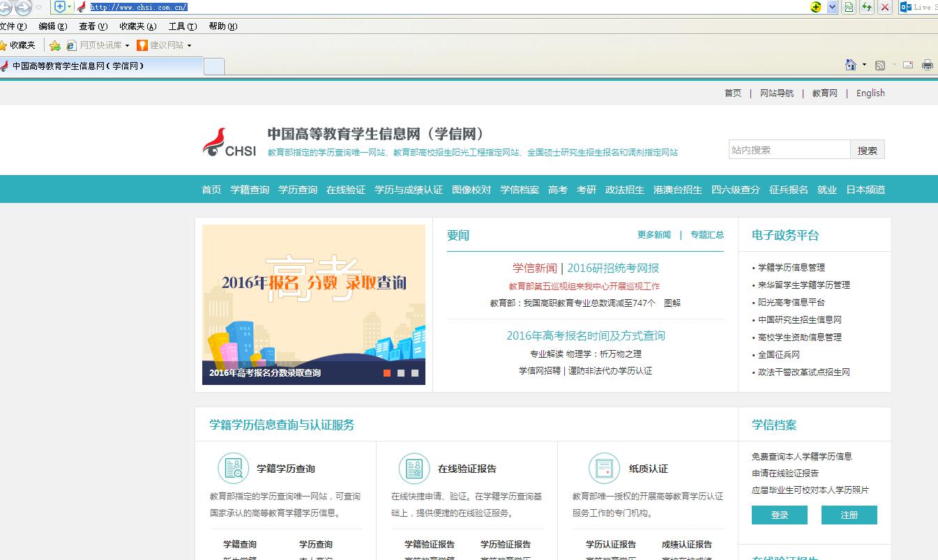Click the add-to-favorites-bar star arrow icon
The height and width of the screenshot is (560, 938).
pyautogui.click(x=55, y=45)
